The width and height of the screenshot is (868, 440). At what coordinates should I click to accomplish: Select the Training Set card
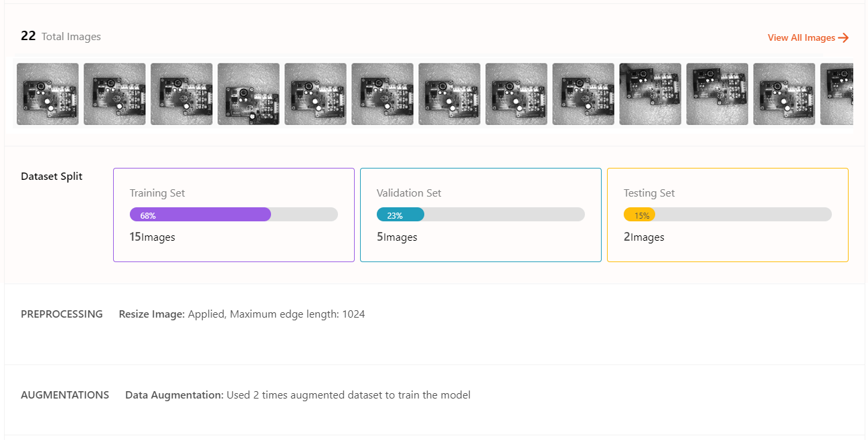pyautogui.click(x=234, y=215)
